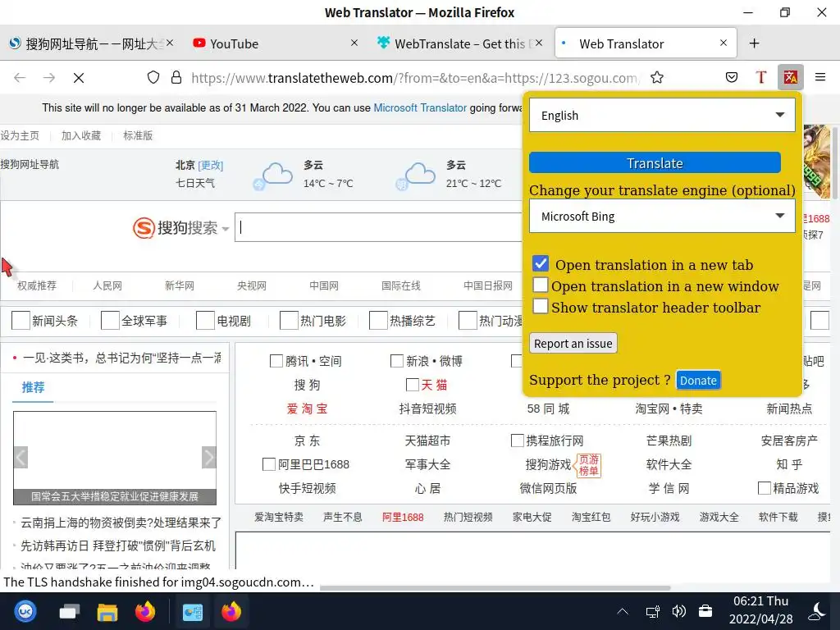The image size is (840, 630).
Task: Click the blue Translate button
Action: tap(655, 163)
